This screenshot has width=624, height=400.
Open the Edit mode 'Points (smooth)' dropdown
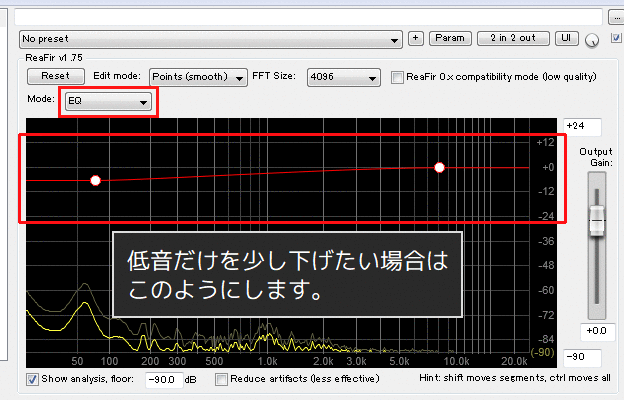(x=198, y=77)
